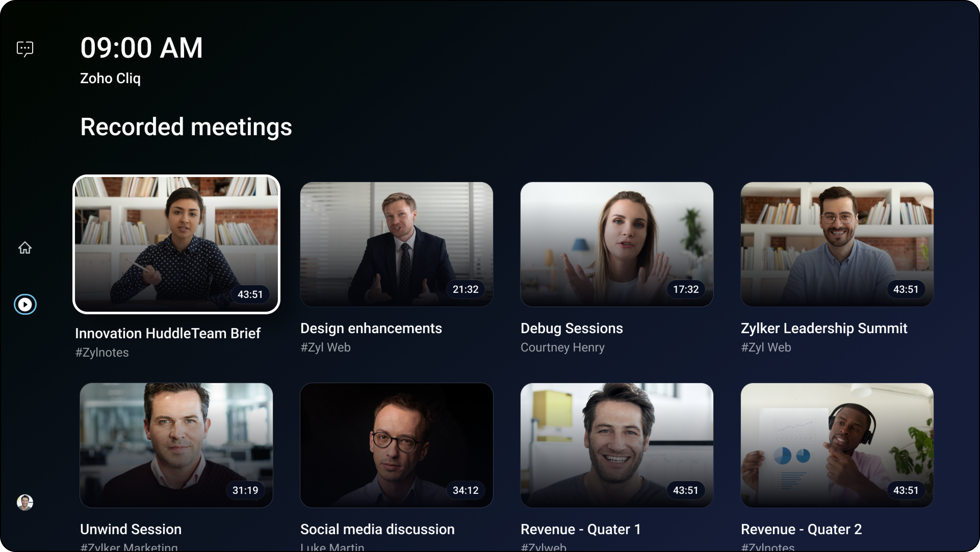Select the Recordings play icon in the sidebar

pyautogui.click(x=25, y=305)
